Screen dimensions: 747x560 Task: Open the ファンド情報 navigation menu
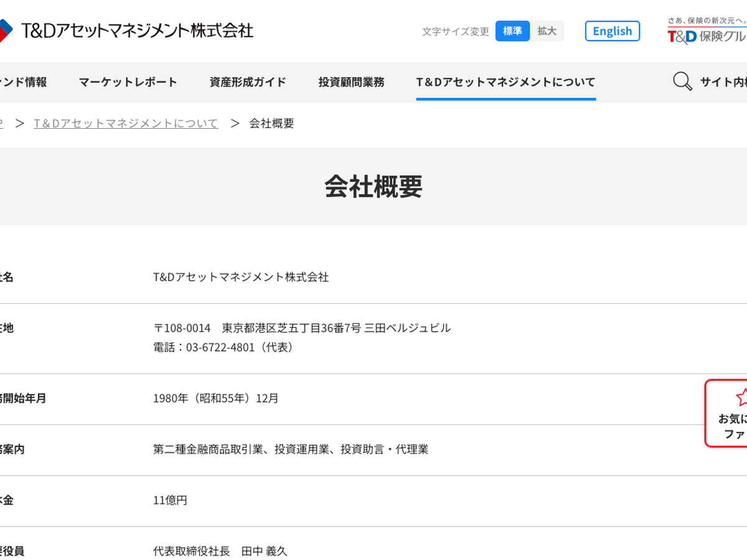point(24,82)
